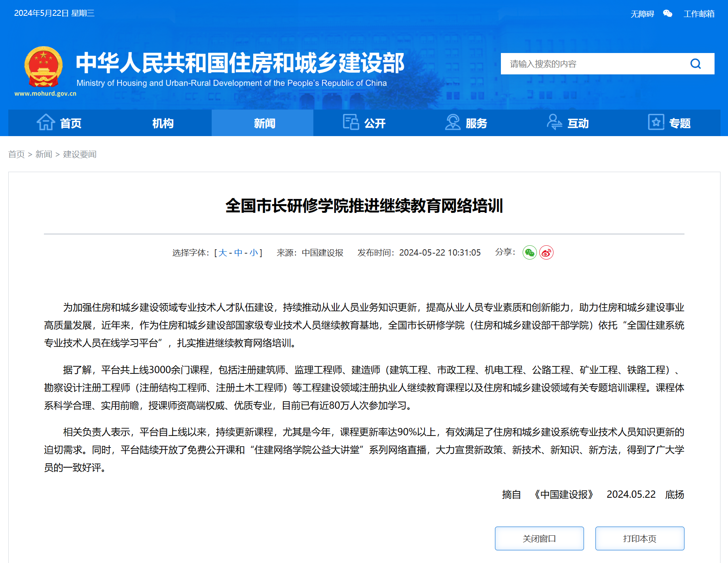
Task: Open the 互动 navigation tab
Action: 567,123
